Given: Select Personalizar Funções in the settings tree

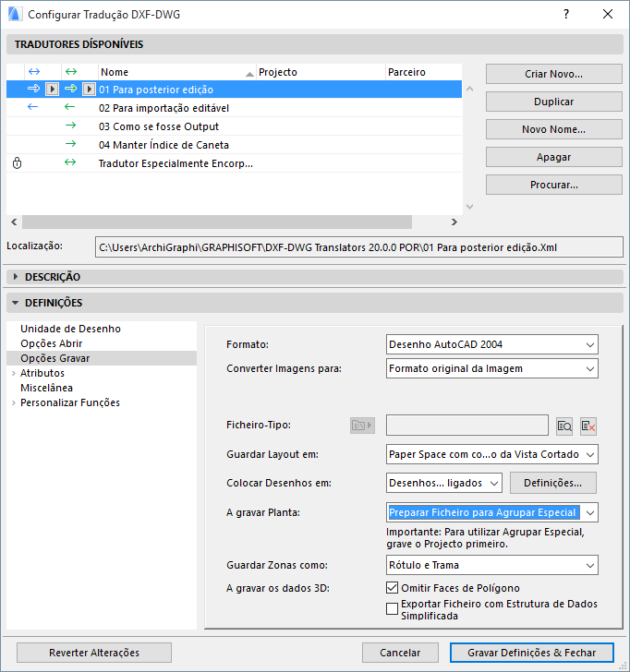Looking at the screenshot, I should click(x=70, y=402).
